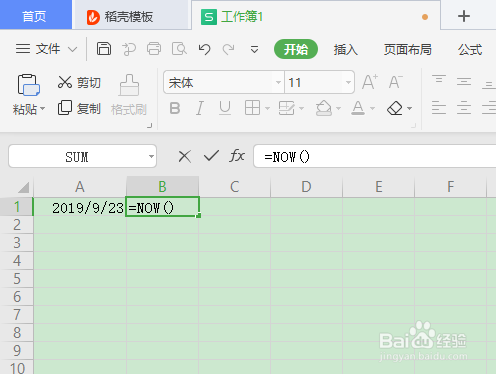Confirm formula with checkmark icon
Viewport: 496px width, 374px height.
(x=211, y=156)
